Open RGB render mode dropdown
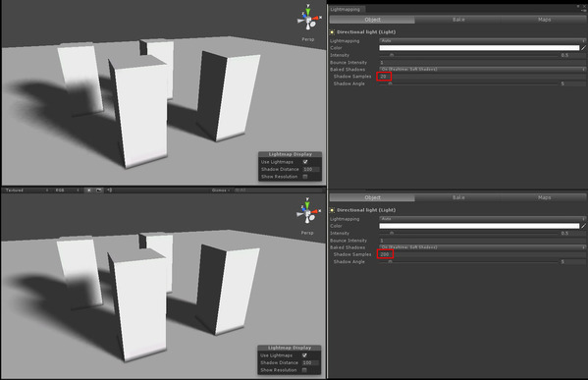The image size is (588, 380). (x=67, y=190)
